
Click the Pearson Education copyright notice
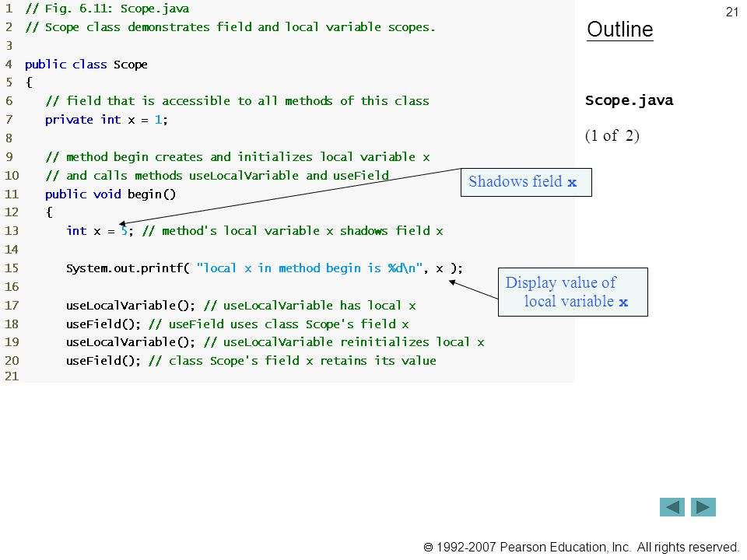(x=581, y=547)
